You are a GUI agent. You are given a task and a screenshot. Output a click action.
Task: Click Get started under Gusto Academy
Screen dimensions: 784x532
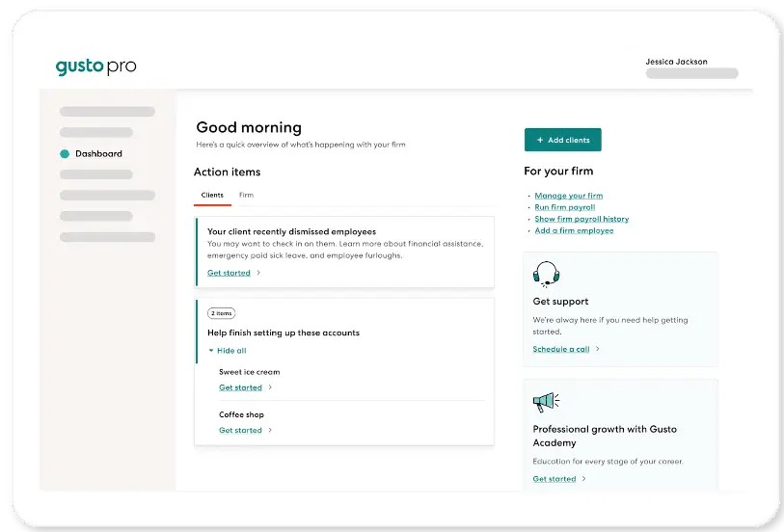click(554, 479)
